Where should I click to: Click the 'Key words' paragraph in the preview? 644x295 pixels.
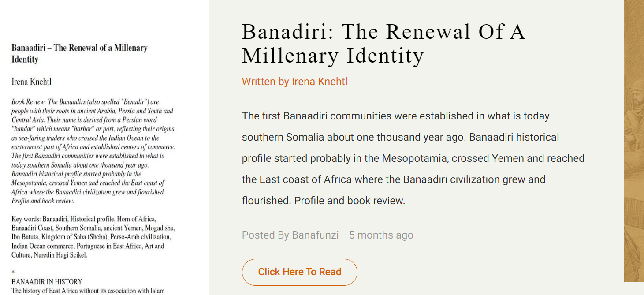(x=93, y=237)
